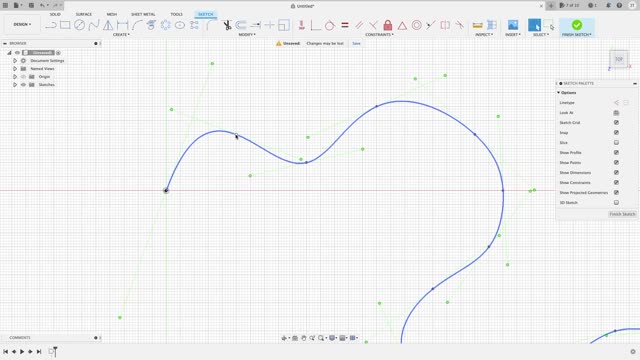Screen dimensions: 640x360
Task: Switch to the TOOLS tab
Action: coord(176,14)
